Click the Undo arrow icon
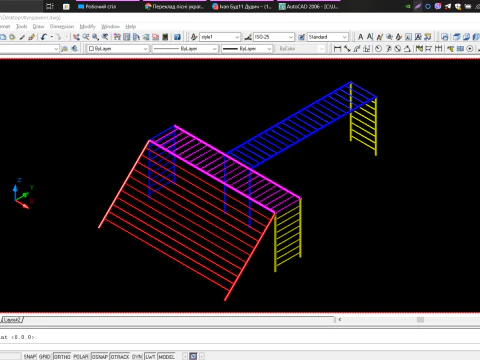Image resolution: width=480 pixels, height=360 pixels. point(44,37)
